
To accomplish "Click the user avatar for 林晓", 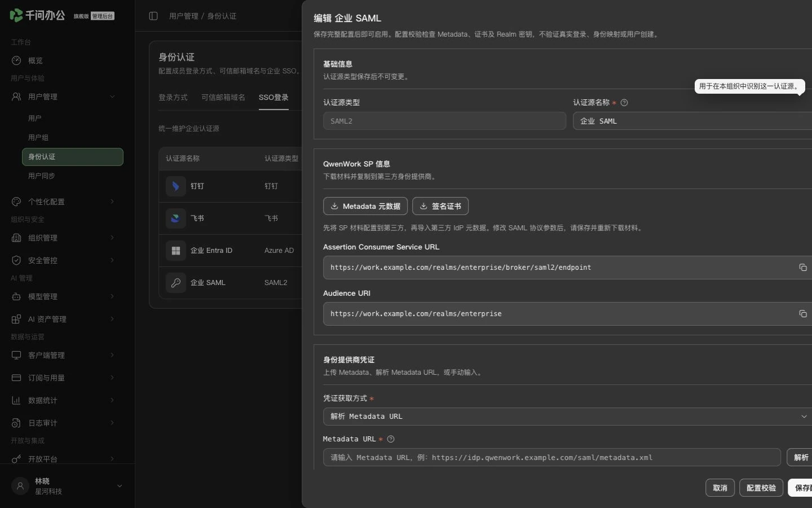I will (20, 486).
